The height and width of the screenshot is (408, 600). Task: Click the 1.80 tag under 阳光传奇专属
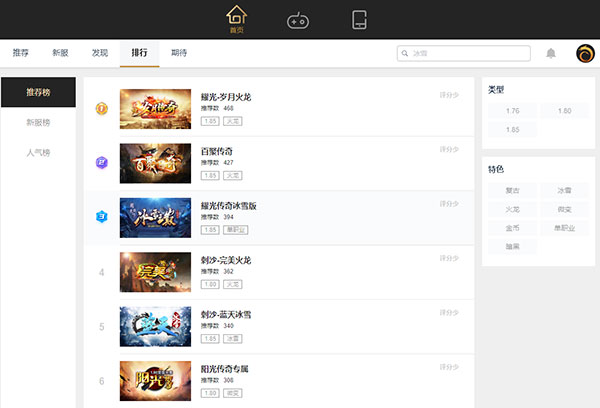(210, 393)
